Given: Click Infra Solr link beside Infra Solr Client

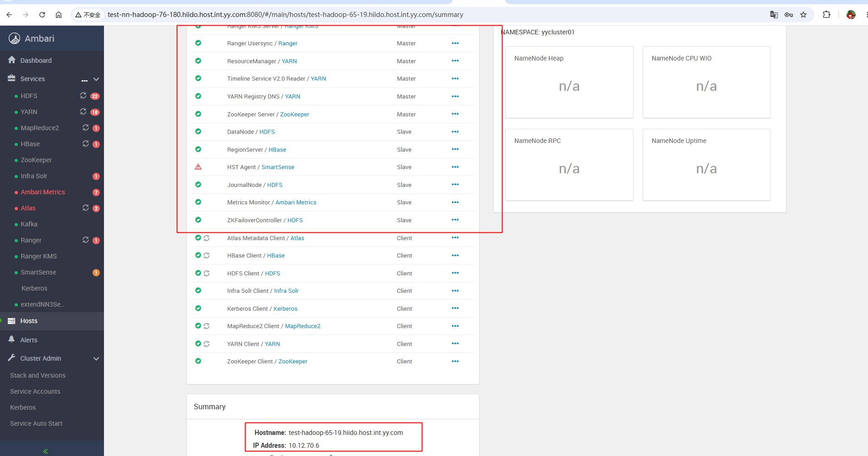Looking at the screenshot, I should (286, 291).
